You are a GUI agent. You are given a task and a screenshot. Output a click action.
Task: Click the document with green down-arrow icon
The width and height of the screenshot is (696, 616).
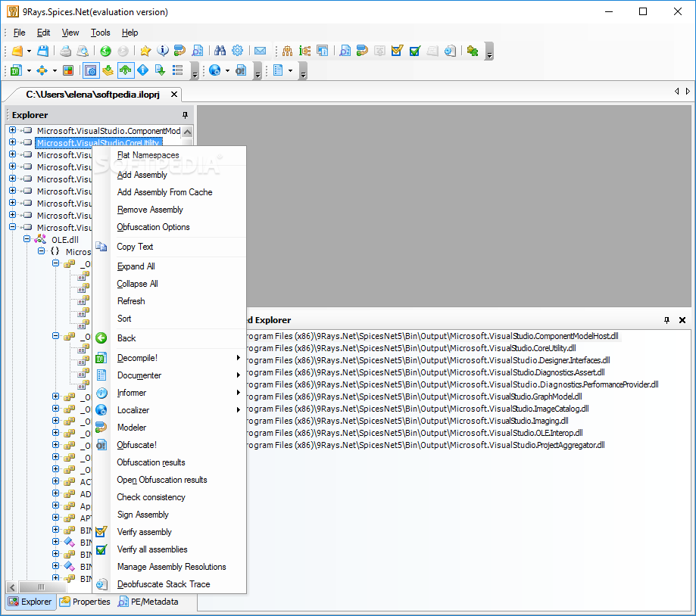160,70
